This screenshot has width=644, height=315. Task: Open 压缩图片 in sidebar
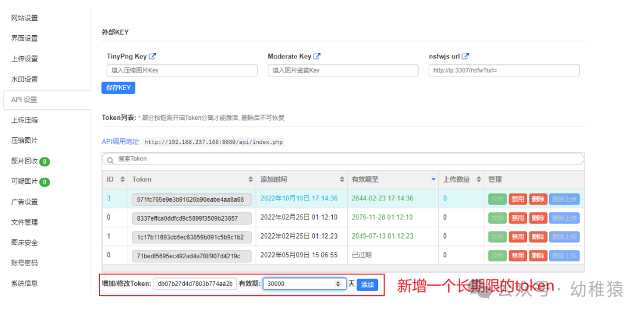click(24, 140)
